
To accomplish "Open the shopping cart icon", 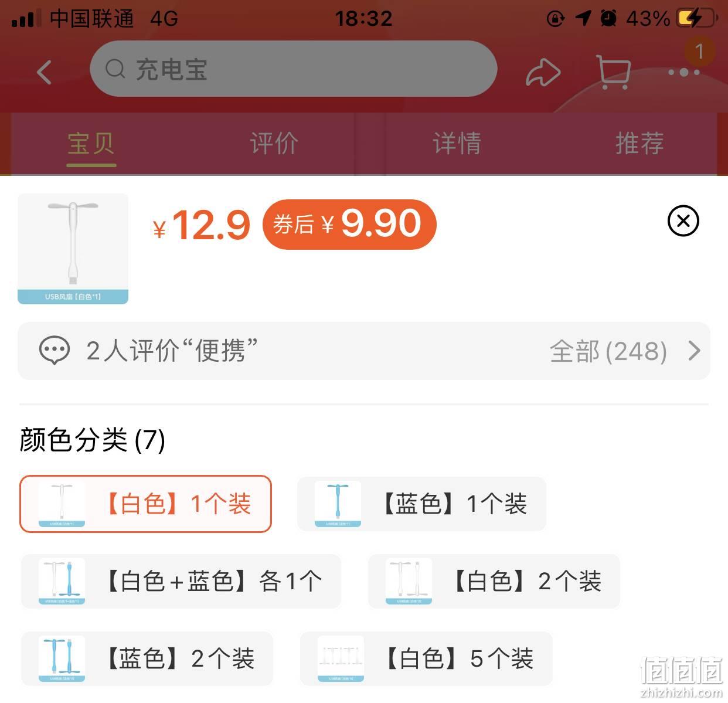I will (613, 72).
